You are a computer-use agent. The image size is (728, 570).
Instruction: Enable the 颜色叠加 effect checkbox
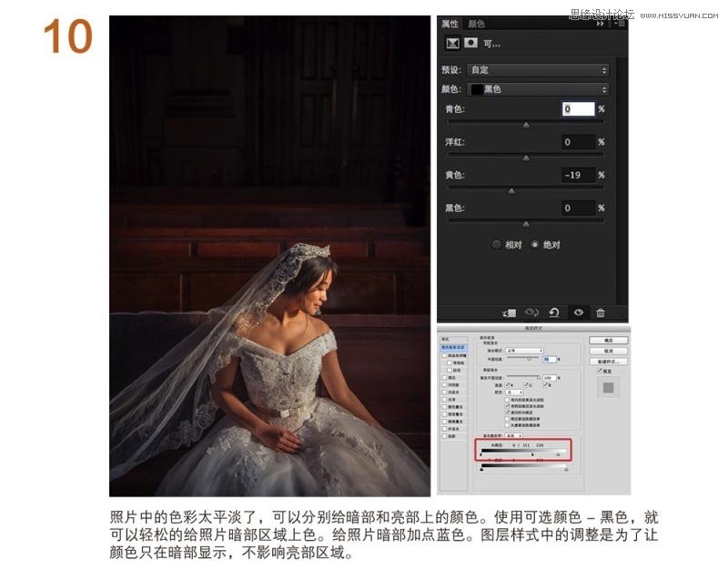pos(444,407)
